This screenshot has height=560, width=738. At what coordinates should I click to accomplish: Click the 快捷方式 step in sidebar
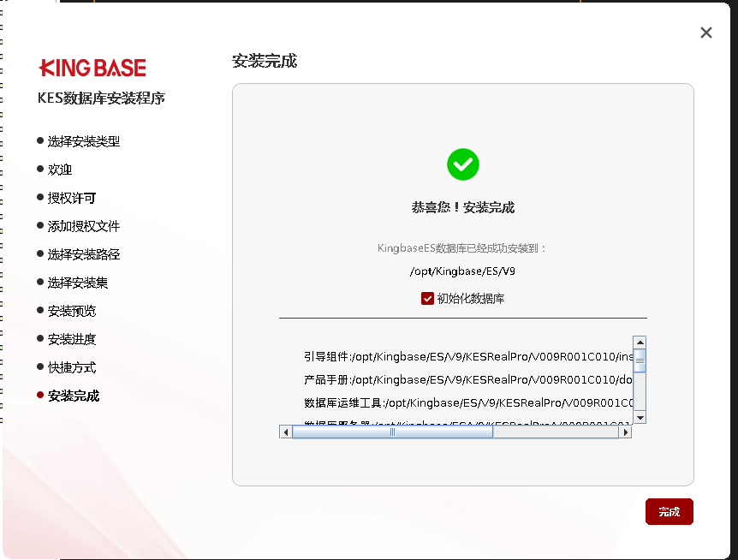[72, 367]
